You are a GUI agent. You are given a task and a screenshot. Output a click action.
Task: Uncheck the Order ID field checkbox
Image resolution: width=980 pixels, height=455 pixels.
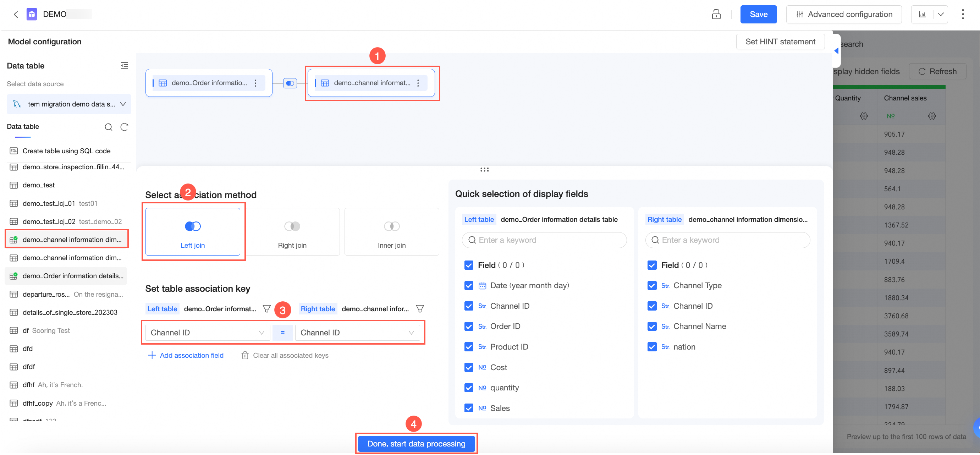pyautogui.click(x=469, y=327)
